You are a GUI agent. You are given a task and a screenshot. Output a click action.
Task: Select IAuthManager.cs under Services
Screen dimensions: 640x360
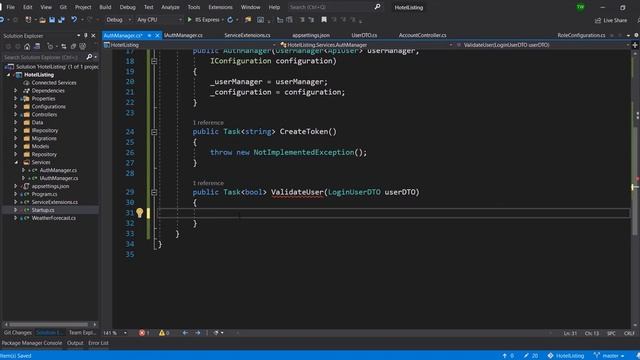(59, 178)
